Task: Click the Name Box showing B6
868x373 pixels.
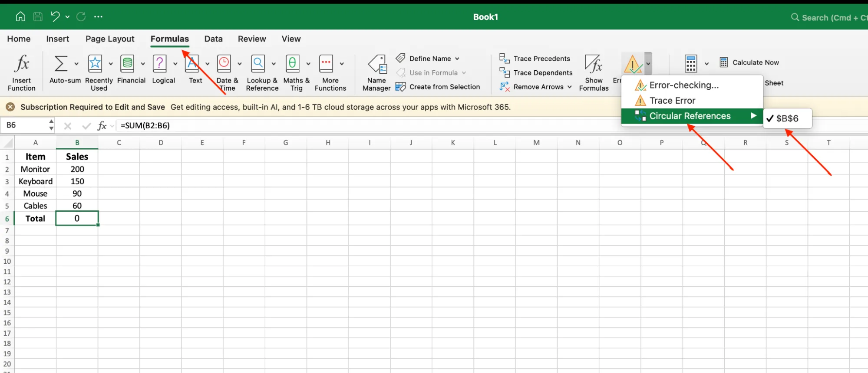Action: pyautogui.click(x=25, y=125)
